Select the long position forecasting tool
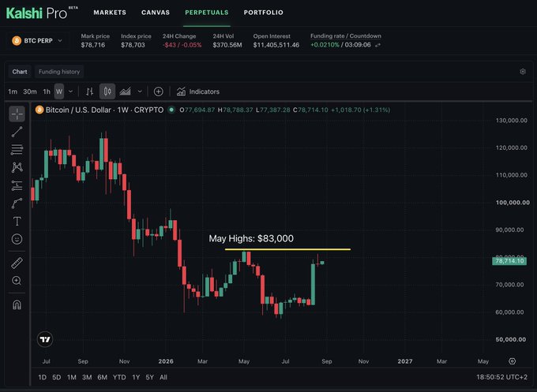The height and width of the screenshot is (392, 537). [x=17, y=185]
